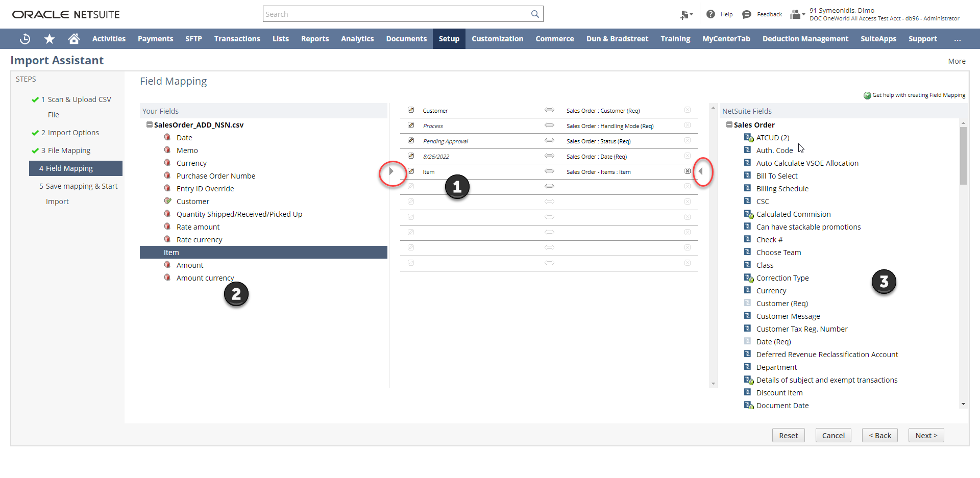
Task: Click Sales Order : Handling Mode (Req) mapping
Action: coord(610,126)
